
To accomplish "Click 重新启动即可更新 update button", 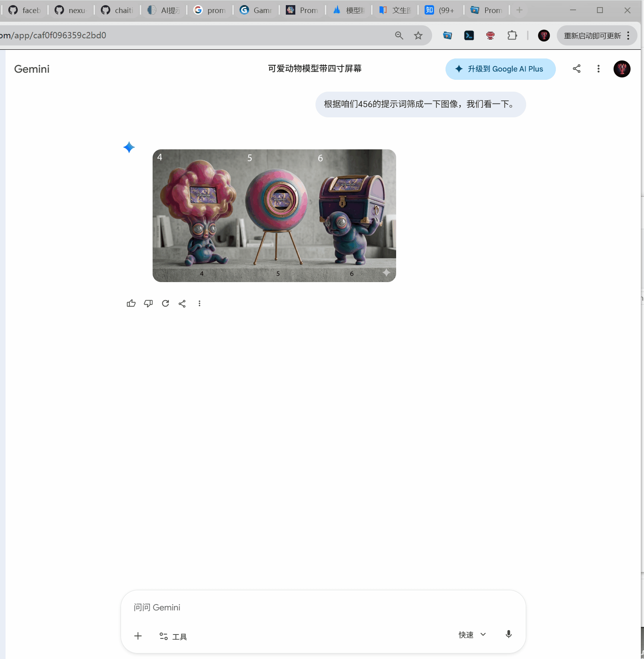I will [x=597, y=36].
